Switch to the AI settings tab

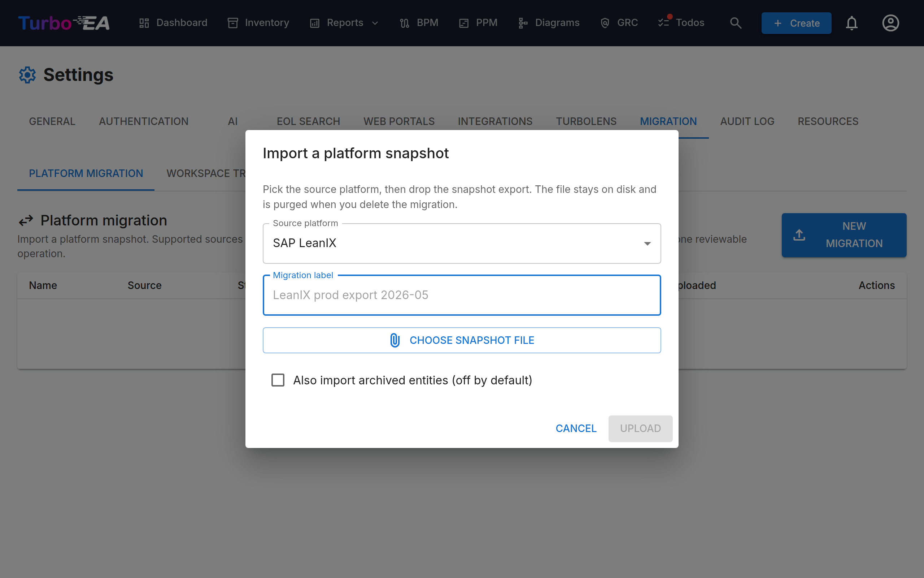[232, 122]
